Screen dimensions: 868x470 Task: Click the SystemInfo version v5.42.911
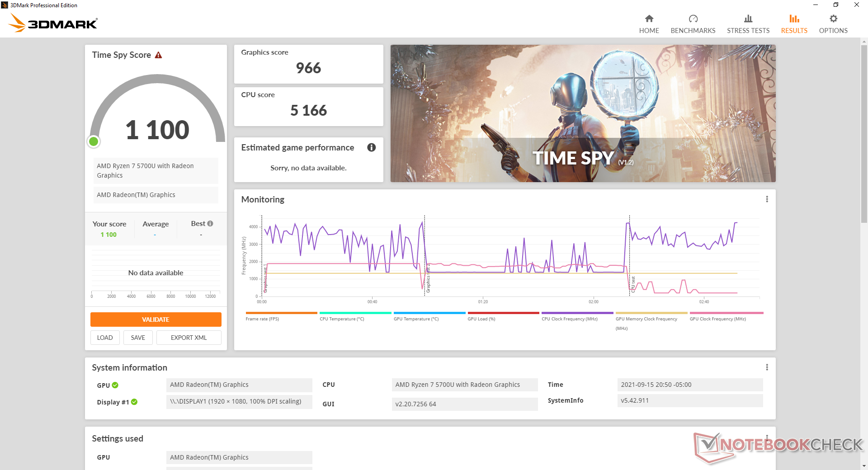690,400
